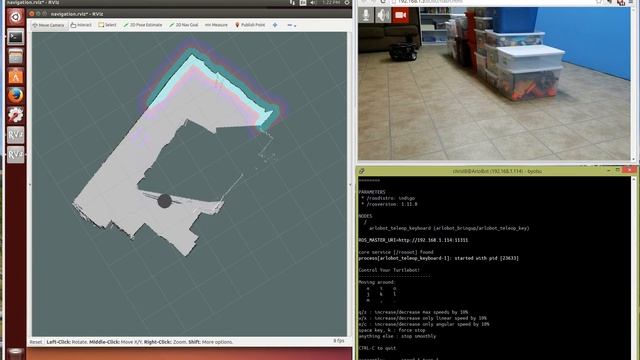This screenshot has width=640, height=360.
Task: Click the PuTTY terminal title bar icon
Action: click(x=362, y=171)
